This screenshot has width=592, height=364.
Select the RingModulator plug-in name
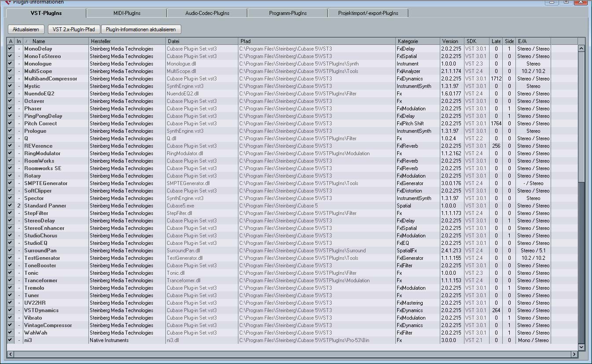pos(42,153)
